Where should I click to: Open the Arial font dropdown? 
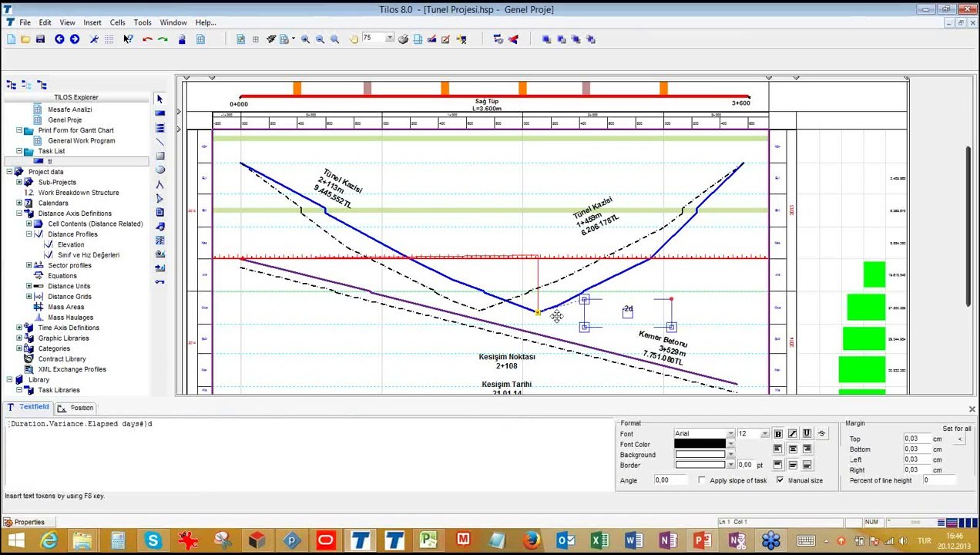coord(730,434)
